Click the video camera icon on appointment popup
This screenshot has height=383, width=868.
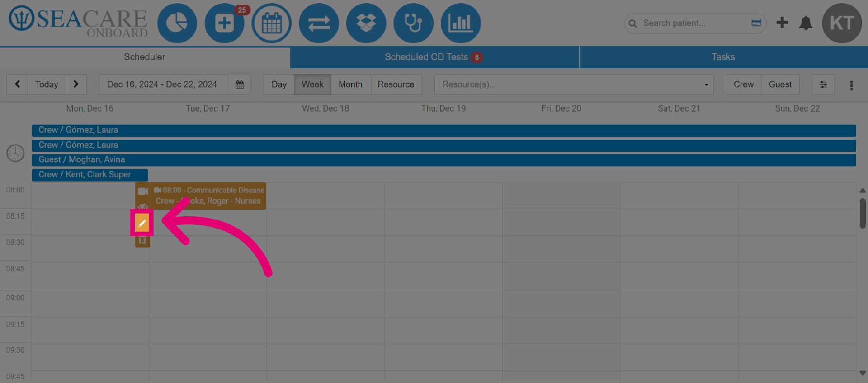pyautogui.click(x=143, y=191)
